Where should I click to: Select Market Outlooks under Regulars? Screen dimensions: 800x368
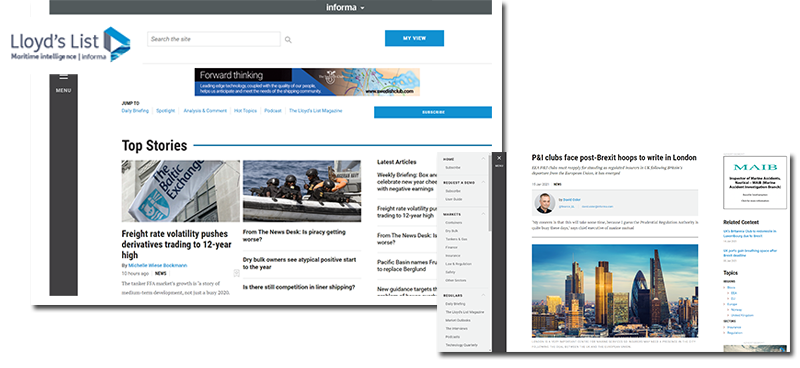[x=458, y=320]
